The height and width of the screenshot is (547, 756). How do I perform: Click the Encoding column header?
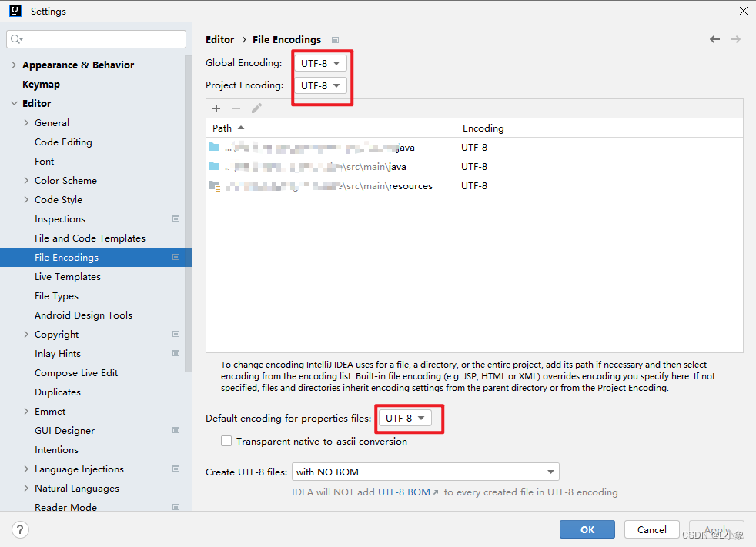point(600,128)
